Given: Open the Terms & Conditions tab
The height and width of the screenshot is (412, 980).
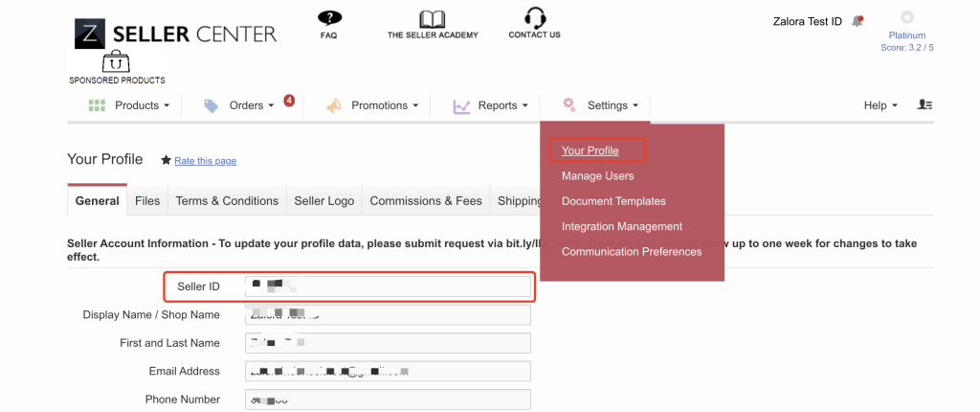Looking at the screenshot, I should pos(227,201).
